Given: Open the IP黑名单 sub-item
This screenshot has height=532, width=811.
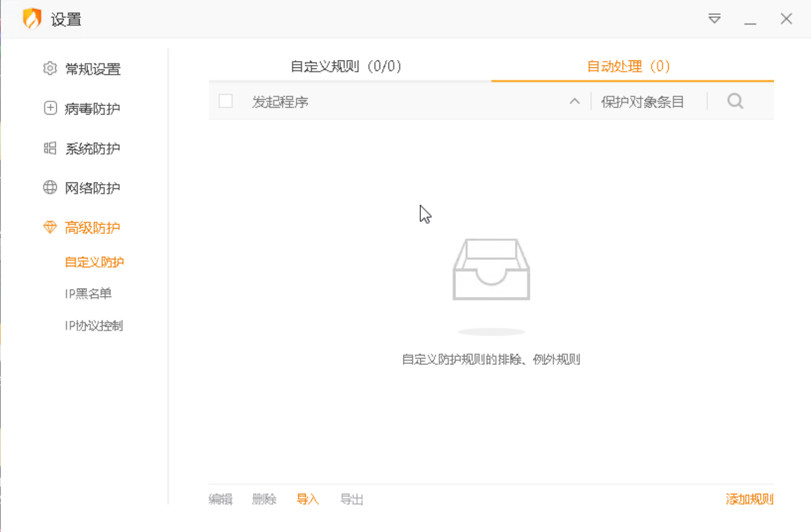Looking at the screenshot, I should (88, 293).
